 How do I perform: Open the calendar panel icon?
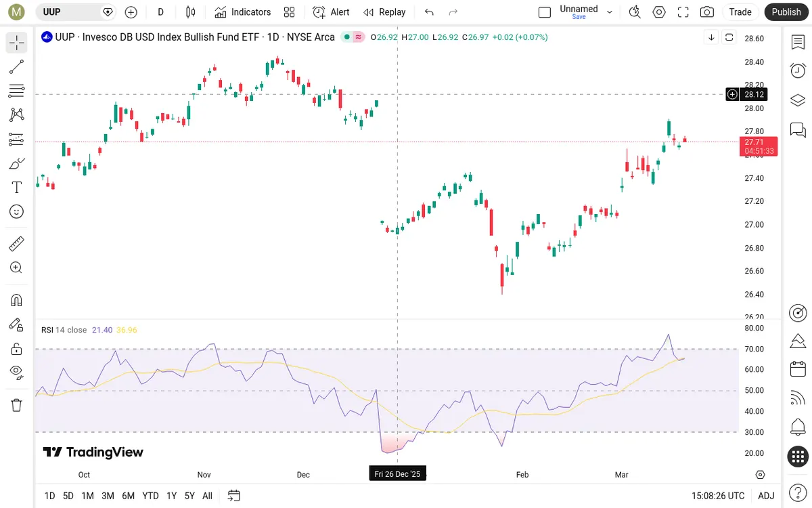coord(798,369)
